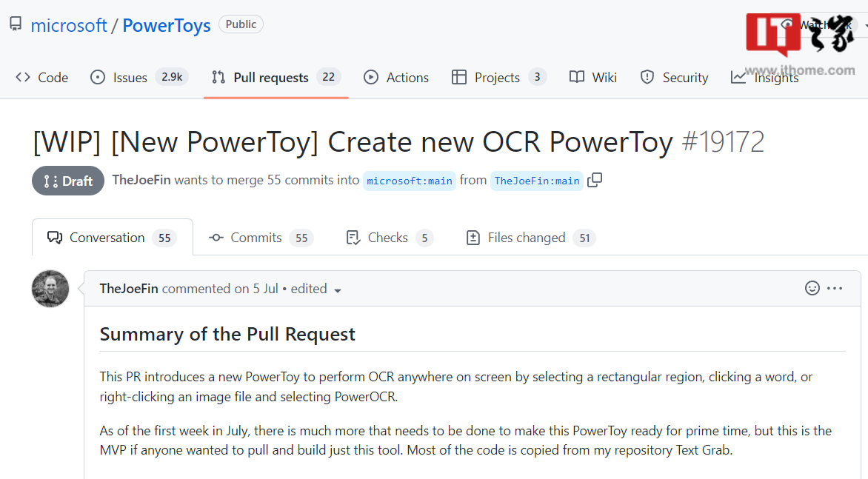Click the pull request number #19172
The width and height of the screenshot is (868, 479).
tap(723, 142)
